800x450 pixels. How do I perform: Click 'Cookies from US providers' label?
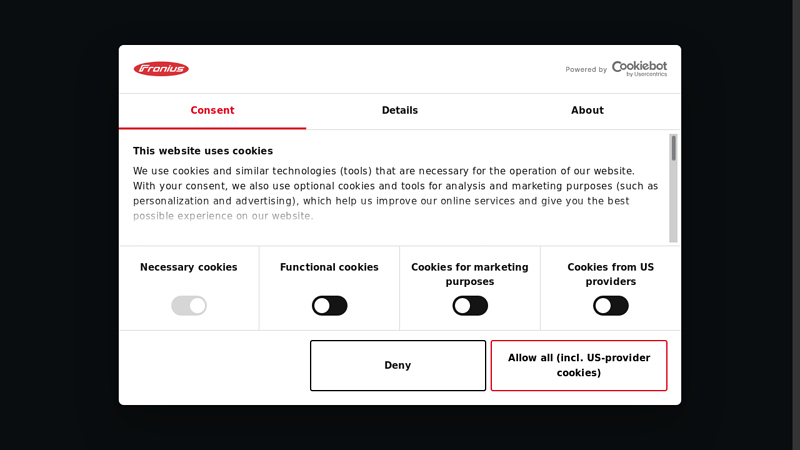pos(611,274)
